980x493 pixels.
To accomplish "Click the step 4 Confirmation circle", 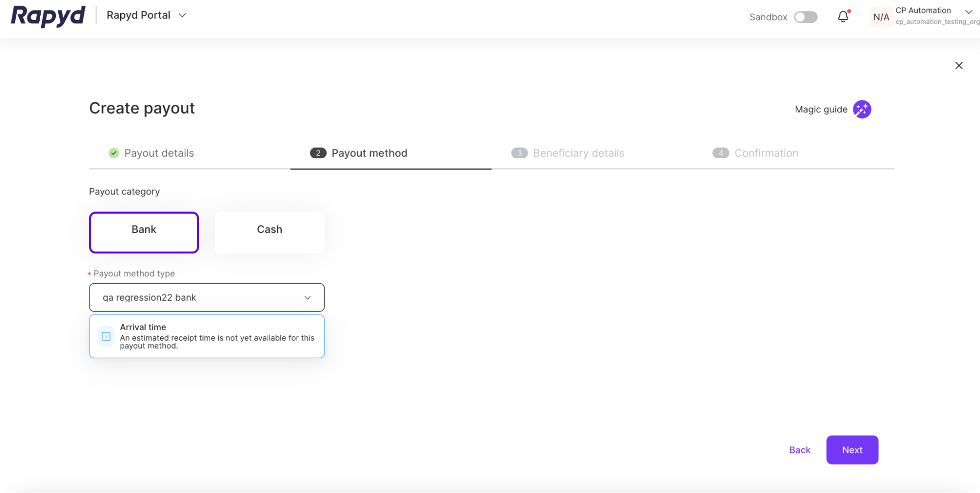I will (720, 152).
